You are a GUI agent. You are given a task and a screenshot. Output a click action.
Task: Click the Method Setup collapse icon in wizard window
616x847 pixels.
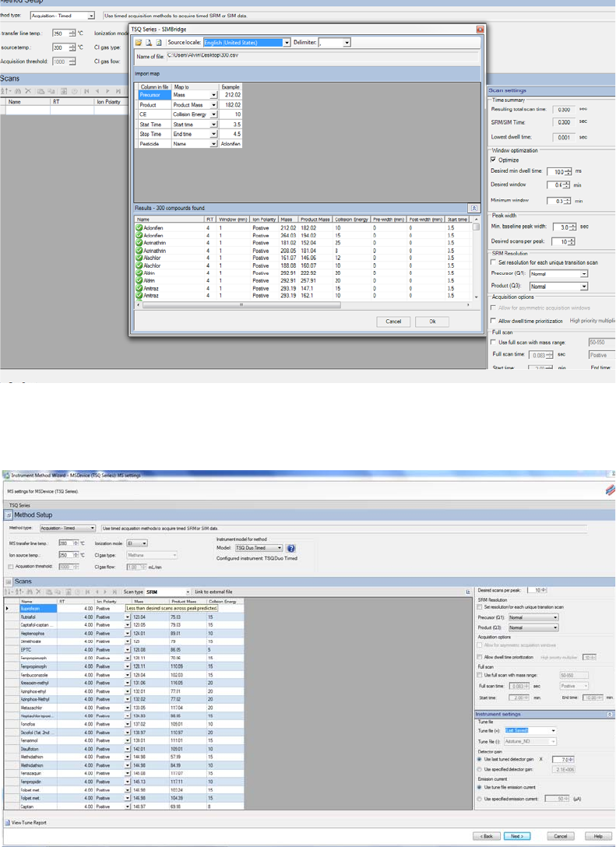(9, 515)
